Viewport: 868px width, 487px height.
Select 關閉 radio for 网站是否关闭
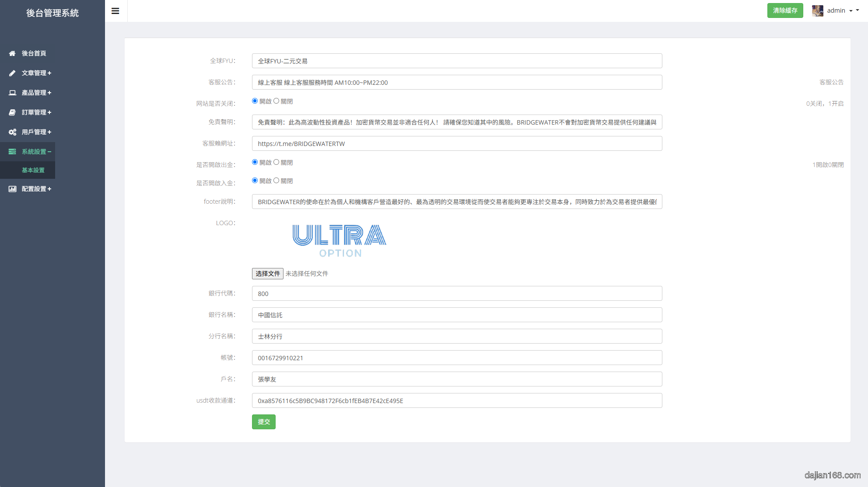(x=276, y=101)
